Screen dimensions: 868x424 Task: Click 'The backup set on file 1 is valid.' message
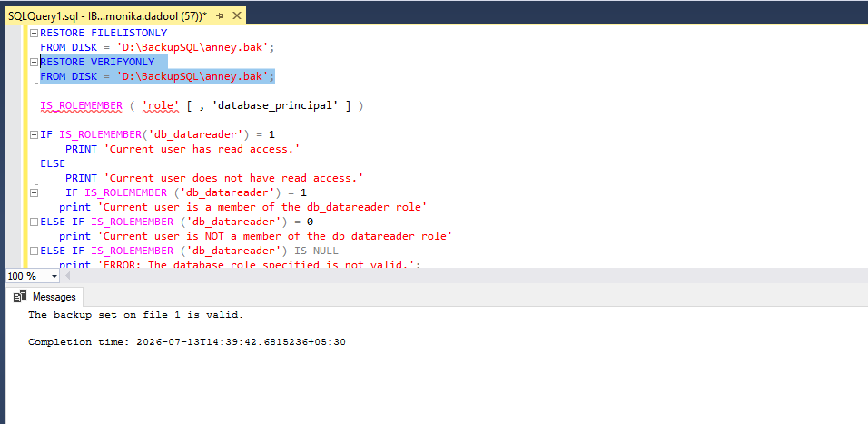pyautogui.click(x=135, y=315)
